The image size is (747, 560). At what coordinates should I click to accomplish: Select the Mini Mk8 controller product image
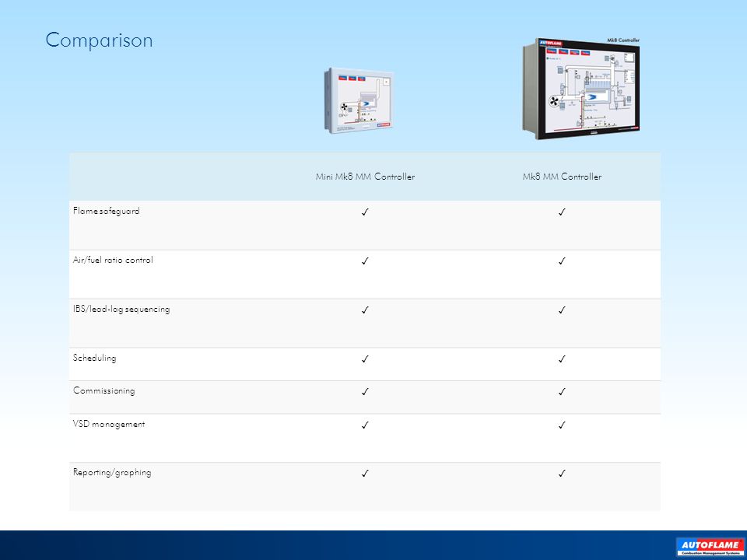[x=359, y=100]
